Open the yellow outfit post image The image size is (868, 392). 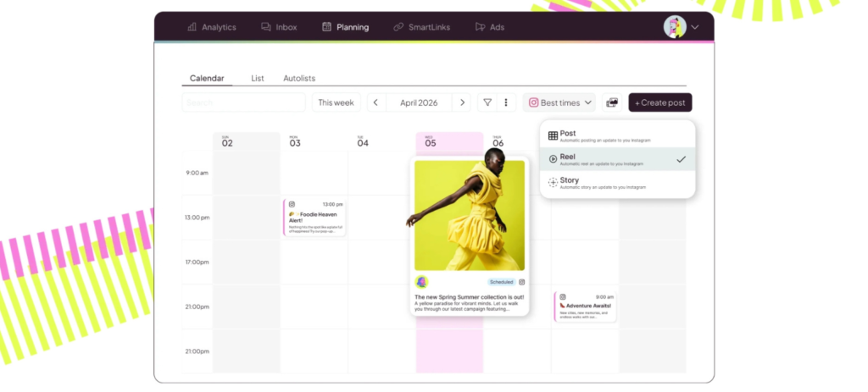click(470, 215)
